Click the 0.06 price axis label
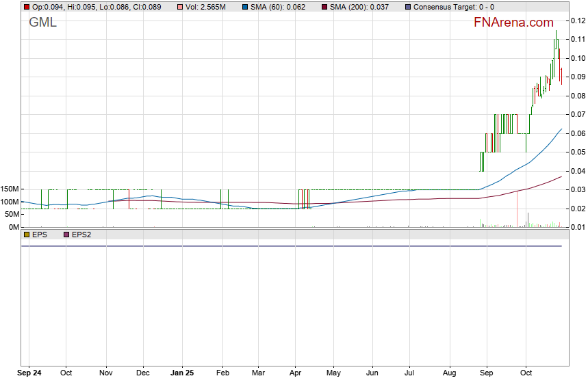588x387 pixels. pyautogui.click(x=577, y=133)
